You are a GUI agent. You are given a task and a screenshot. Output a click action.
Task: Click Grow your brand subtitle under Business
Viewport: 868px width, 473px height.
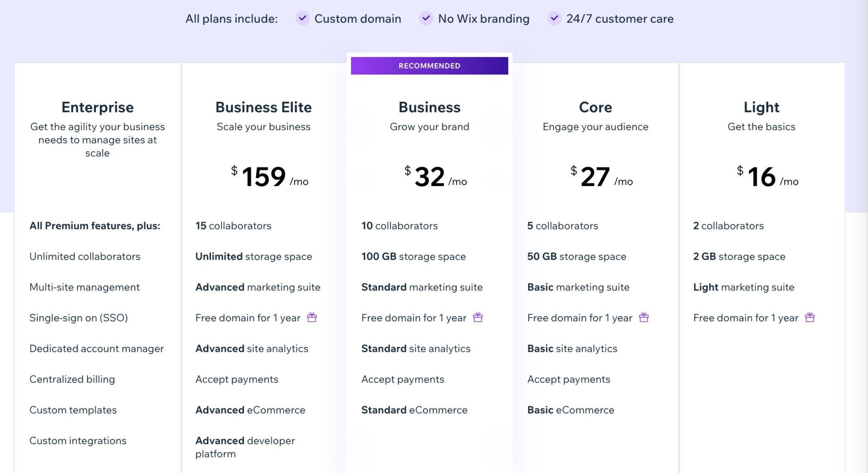tap(429, 126)
